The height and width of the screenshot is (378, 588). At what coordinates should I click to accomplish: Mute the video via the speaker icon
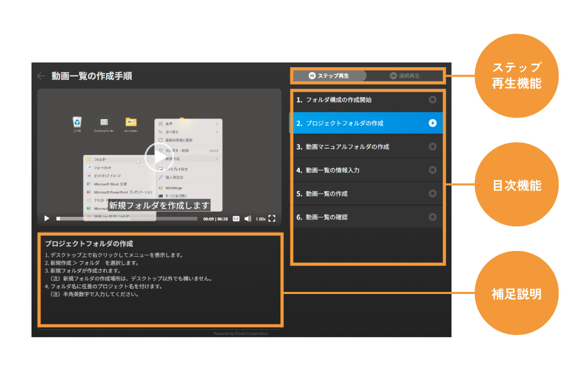[247, 219]
